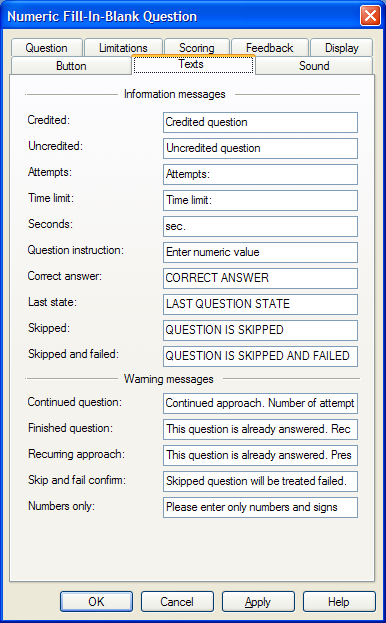Close the Numeric Fill-In-Blank Question dialog
This screenshot has width=386, height=623.
370,16
